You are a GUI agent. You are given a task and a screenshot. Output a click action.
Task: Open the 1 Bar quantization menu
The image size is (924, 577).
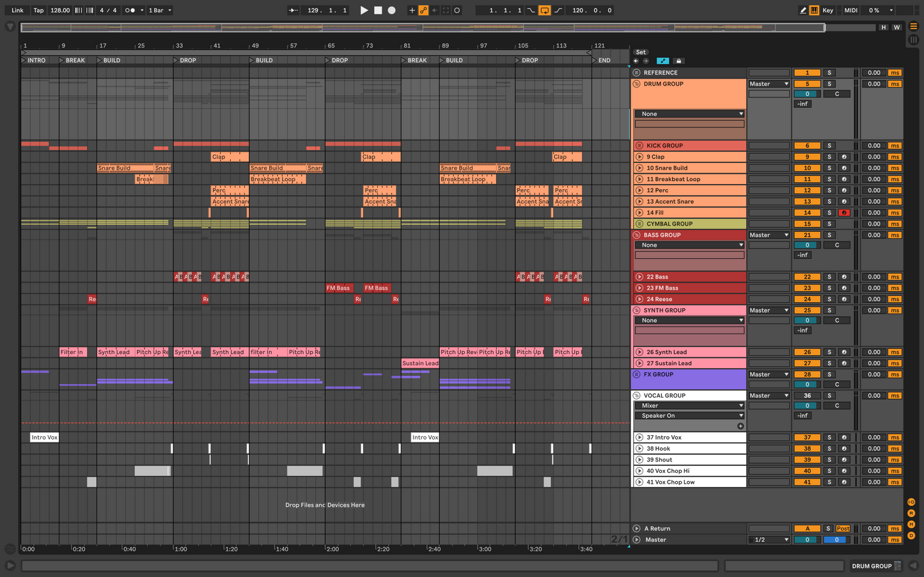pos(160,10)
